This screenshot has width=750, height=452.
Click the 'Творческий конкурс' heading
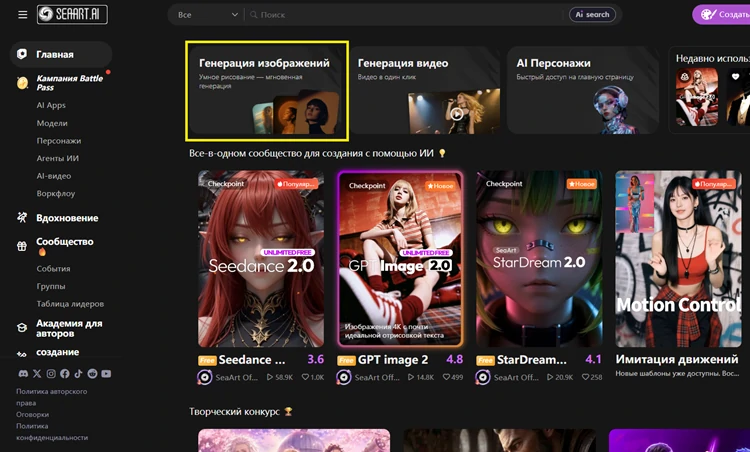(x=234, y=411)
